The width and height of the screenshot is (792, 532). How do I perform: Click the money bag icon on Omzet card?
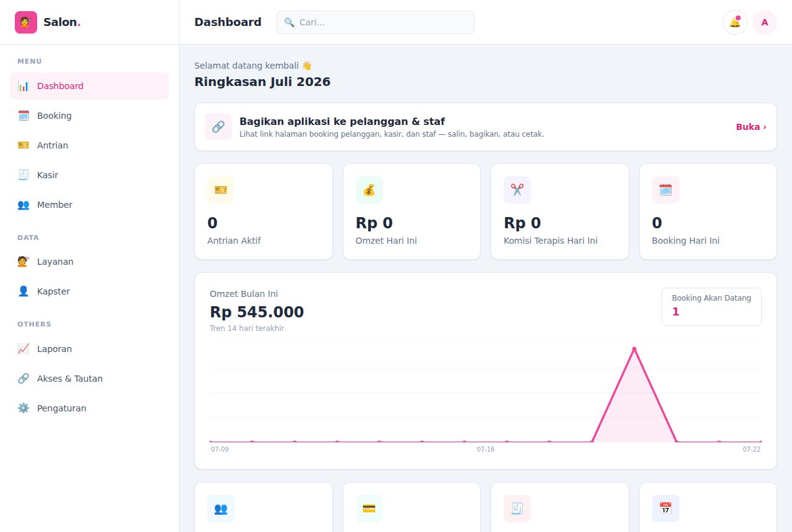369,190
